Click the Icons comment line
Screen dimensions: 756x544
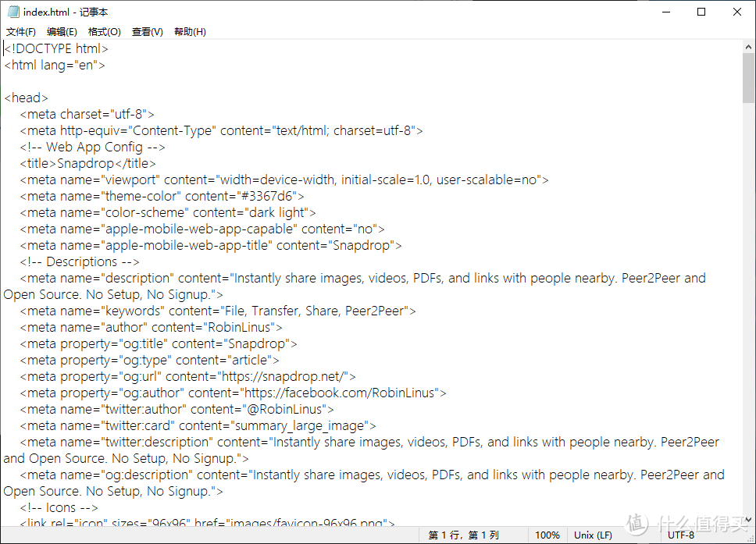[x=59, y=507]
